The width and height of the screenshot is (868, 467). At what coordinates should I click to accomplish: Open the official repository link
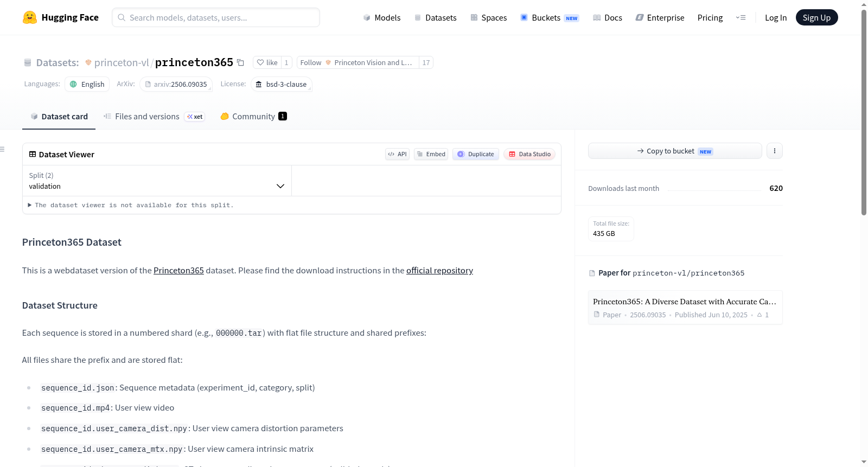[439, 270]
